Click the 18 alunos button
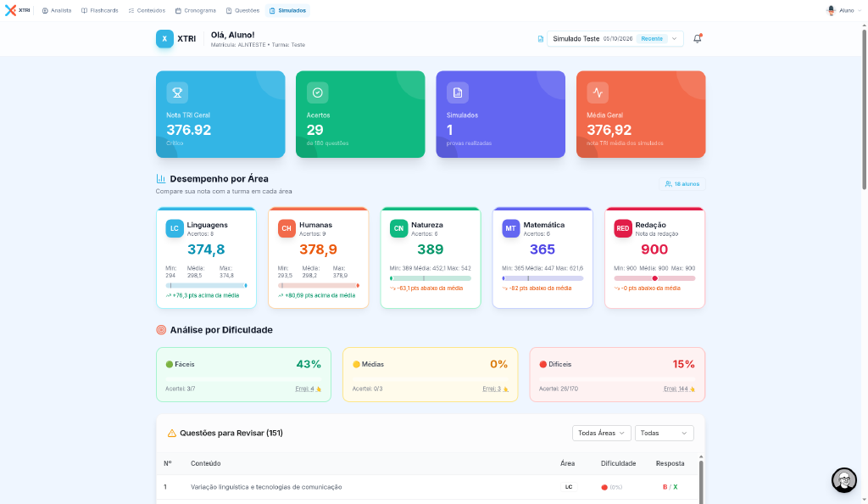 [682, 184]
